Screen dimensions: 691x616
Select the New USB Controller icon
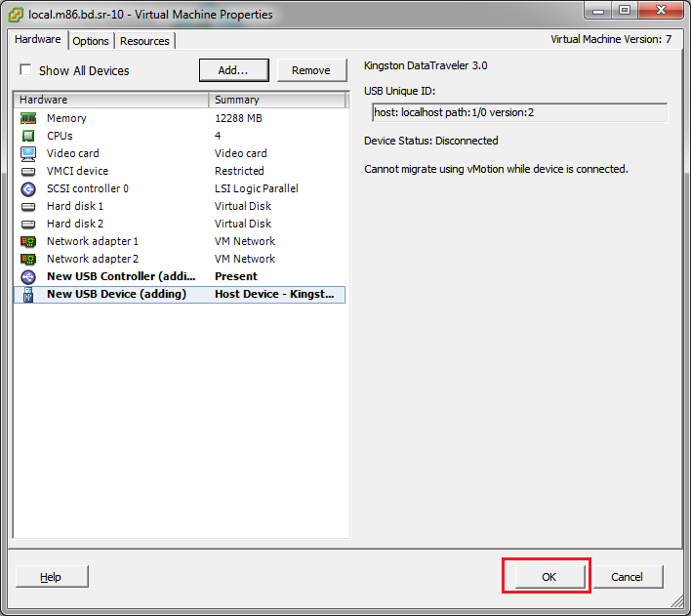pos(28,276)
